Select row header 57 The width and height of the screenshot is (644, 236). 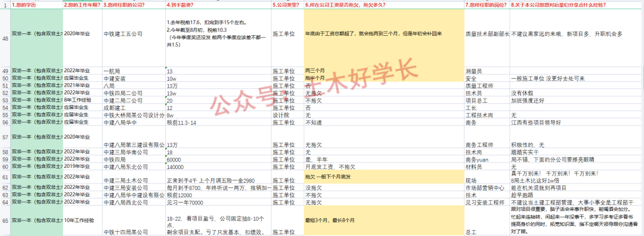5,137
